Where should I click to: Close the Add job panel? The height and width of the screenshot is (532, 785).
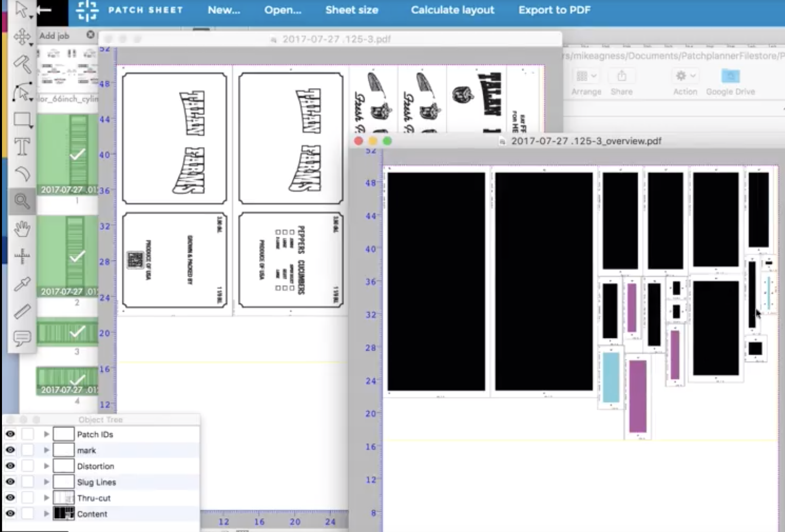pos(90,35)
